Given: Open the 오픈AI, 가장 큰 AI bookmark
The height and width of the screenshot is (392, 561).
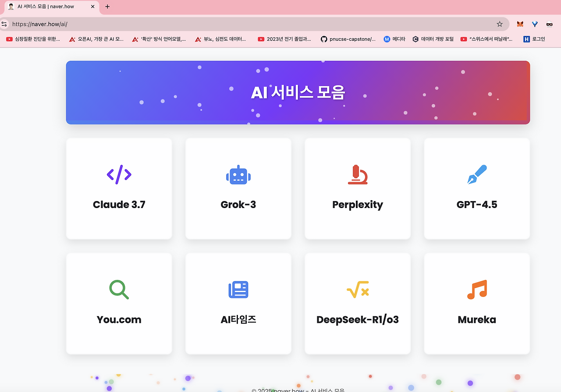Looking at the screenshot, I should pyautogui.click(x=96, y=39).
